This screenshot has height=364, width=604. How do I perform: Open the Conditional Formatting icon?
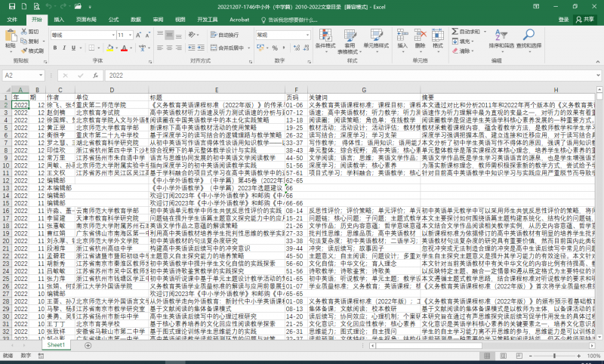tap(325, 35)
